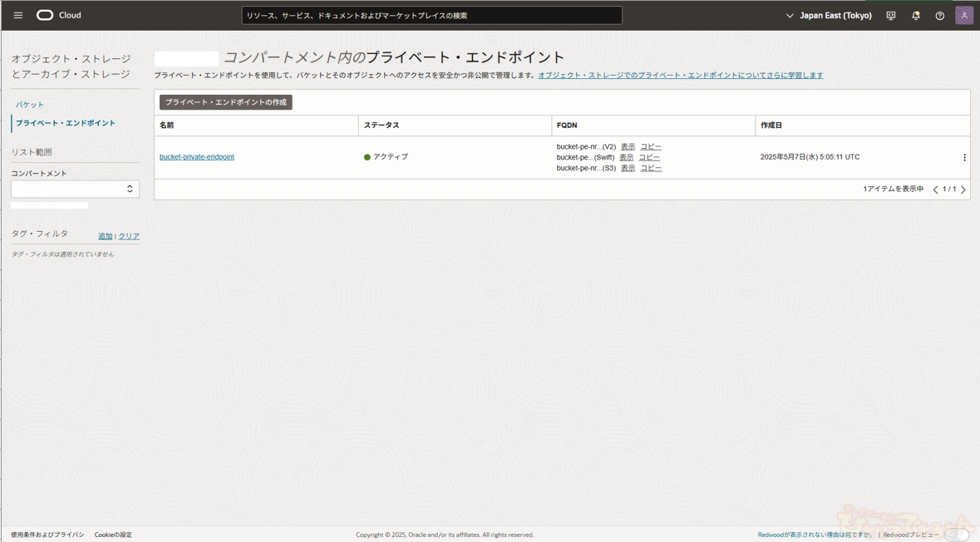Click 表示 for the S3 FQDN
This screenshot has width=980, height=542.
point(628,168)
